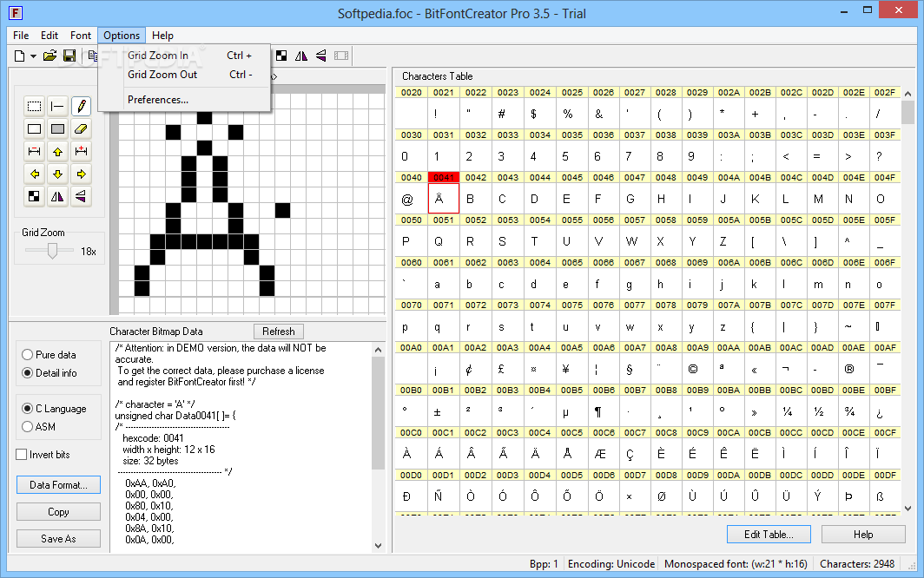Click the Refresh button

click(279, 332)
